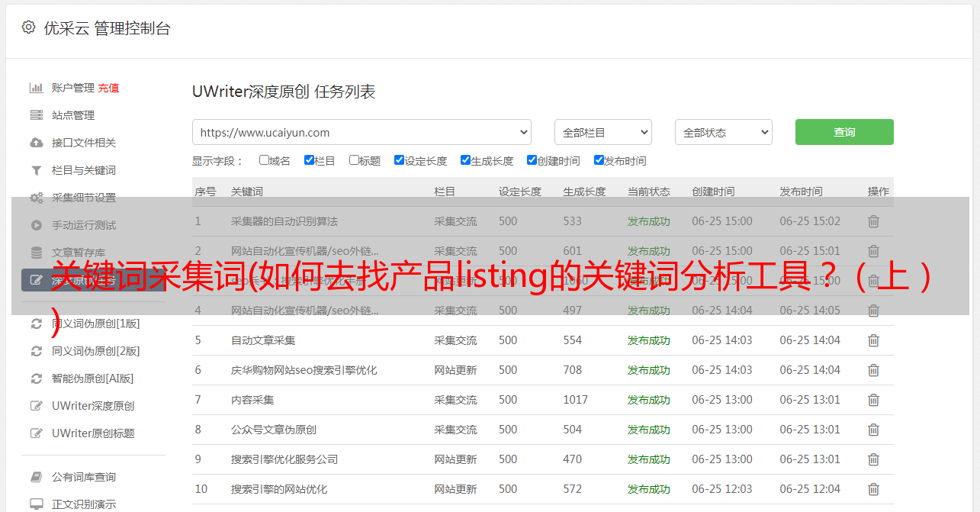The height and width of the screenshot is (512, 980).
Task: Click the cloud upload icon for 接口文件相关
Action: point(36,143)
